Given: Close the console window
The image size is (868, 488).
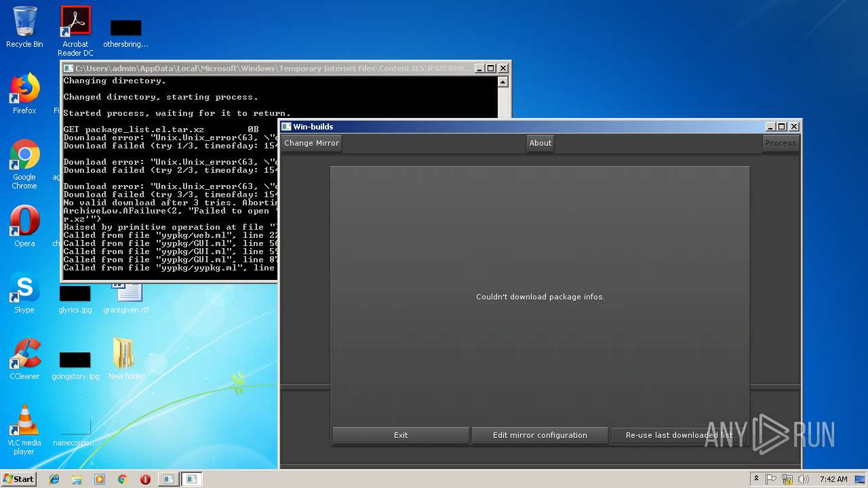Looking at the screenshot, I should tap(502, 68).
